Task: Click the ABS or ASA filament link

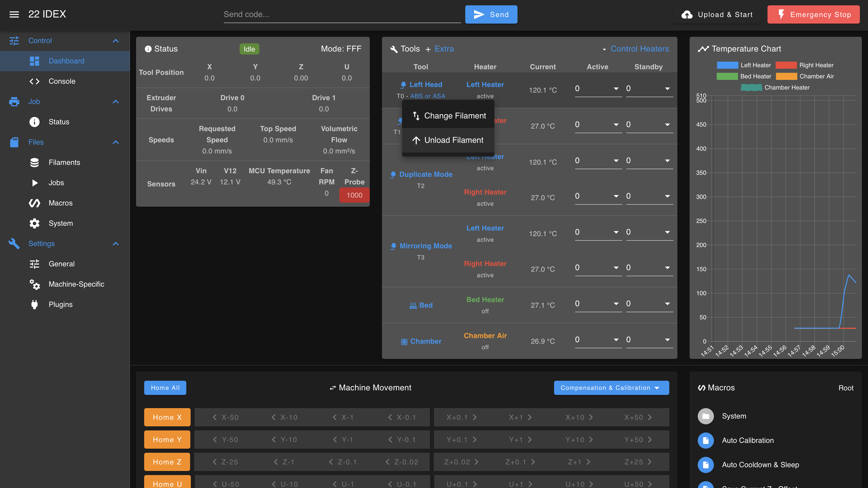Action: coord(428,96)
